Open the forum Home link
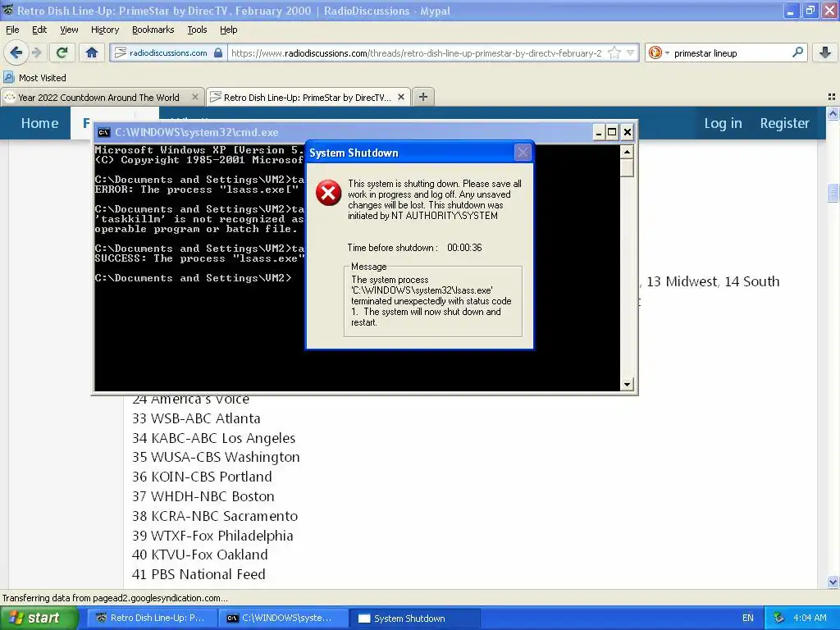 pyautogui.click(x=39, y=123)
